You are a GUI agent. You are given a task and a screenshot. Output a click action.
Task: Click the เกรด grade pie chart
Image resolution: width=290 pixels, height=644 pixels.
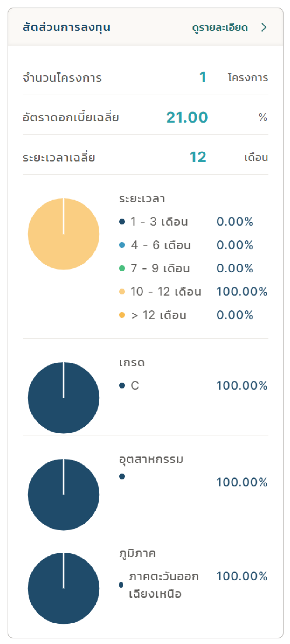tap(64, 398)
